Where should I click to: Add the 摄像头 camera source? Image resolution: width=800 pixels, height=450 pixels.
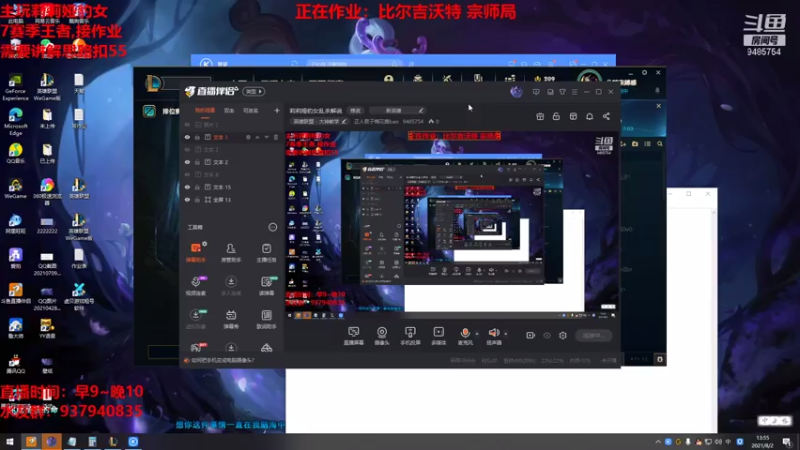382,336
